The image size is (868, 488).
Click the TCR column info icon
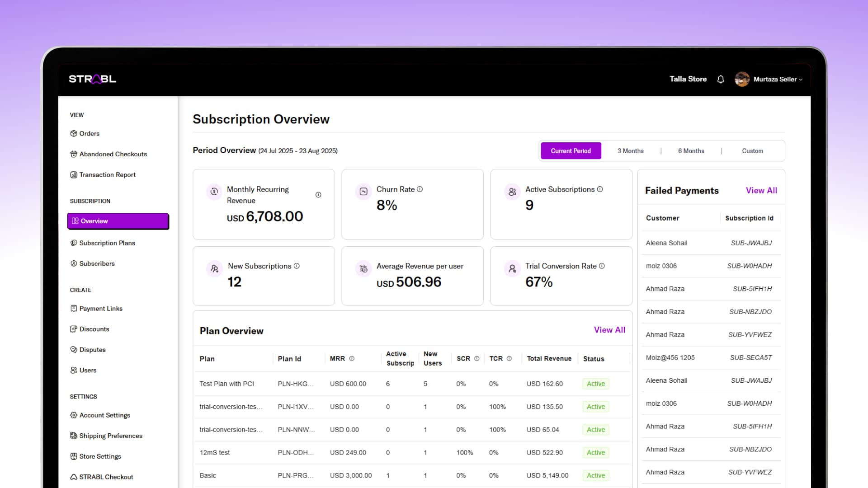pyautogui.click(x=509, y=359)
